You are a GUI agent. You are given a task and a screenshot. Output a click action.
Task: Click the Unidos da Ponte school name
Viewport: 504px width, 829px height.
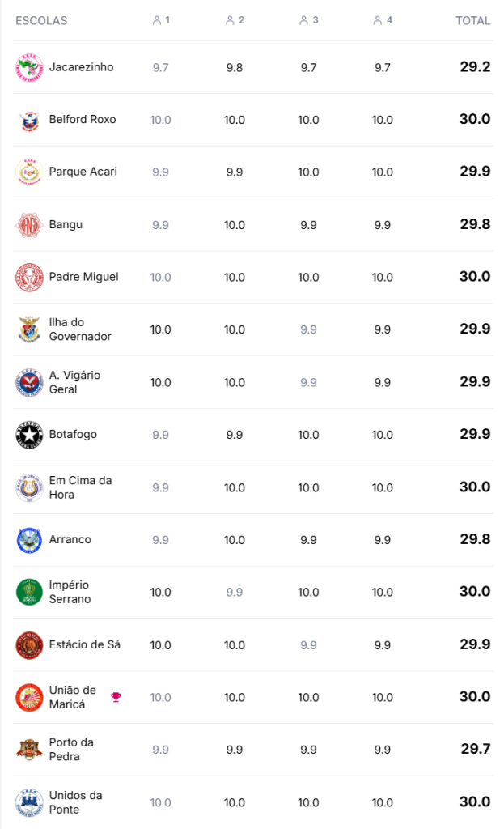point(75,802)
